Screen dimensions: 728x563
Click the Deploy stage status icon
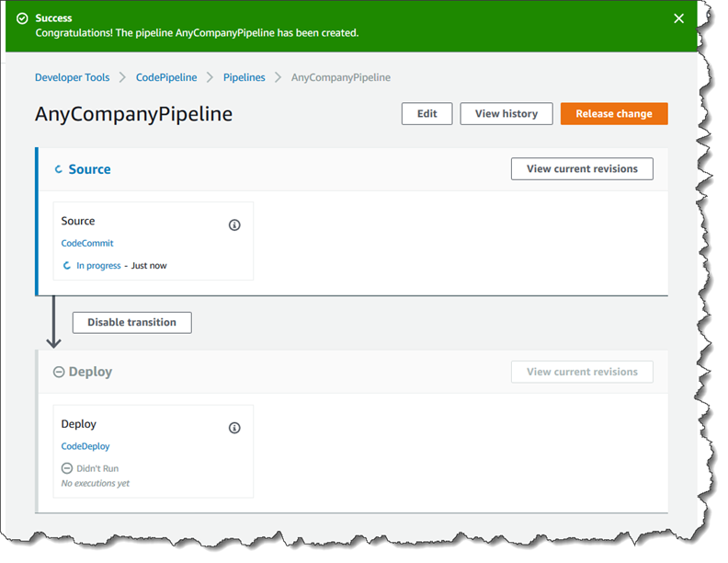(59, 373)
